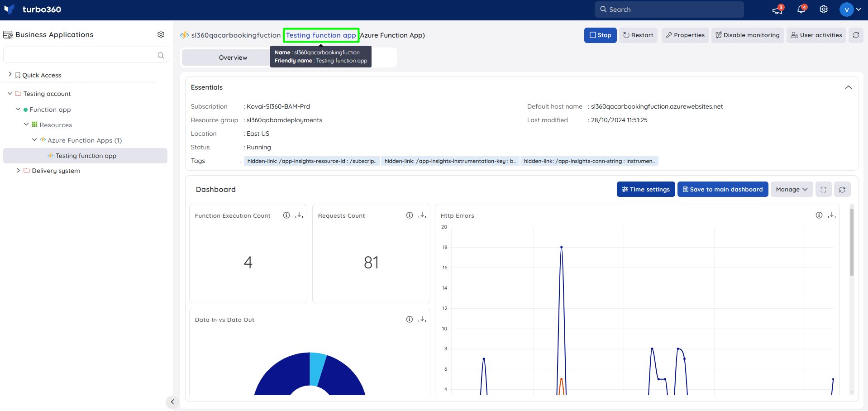Screen dimensions: 868x411
Task: Show info for Function Execution Count
Action: (286, 215)
